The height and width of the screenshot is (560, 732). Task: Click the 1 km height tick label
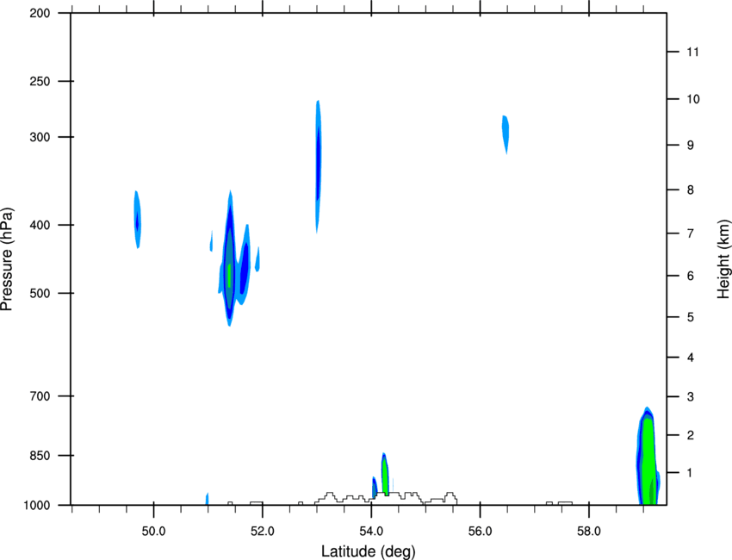point(691,473)
